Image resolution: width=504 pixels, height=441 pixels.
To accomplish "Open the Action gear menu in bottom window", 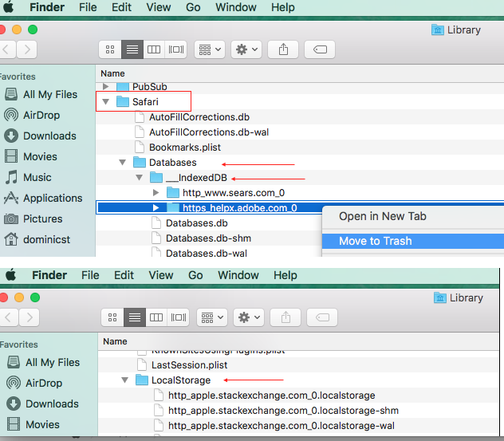I will pos(249,317).
